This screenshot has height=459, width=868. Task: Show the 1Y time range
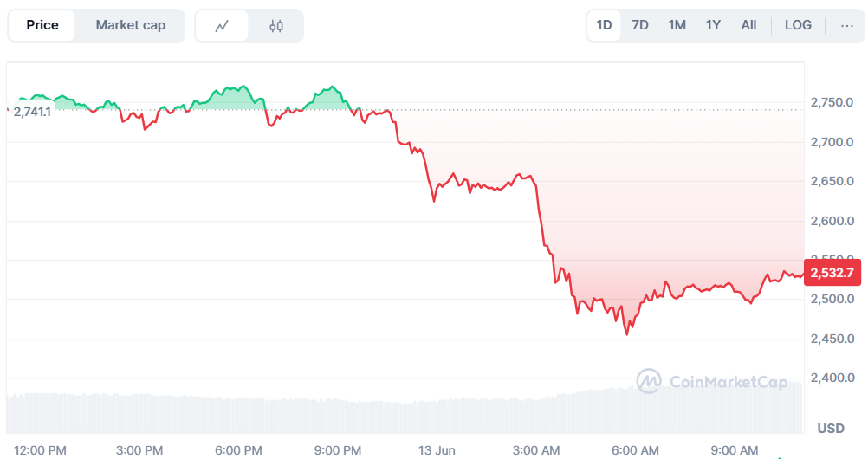713,25
